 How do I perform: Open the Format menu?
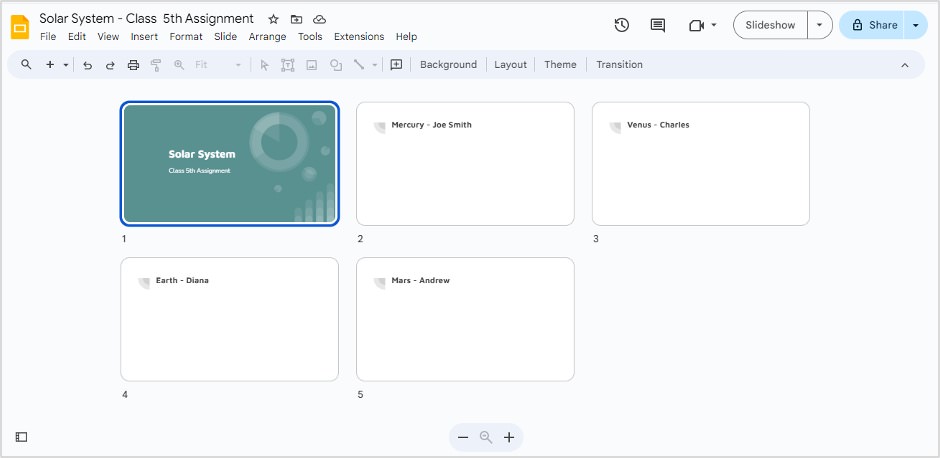pos(186,37)
